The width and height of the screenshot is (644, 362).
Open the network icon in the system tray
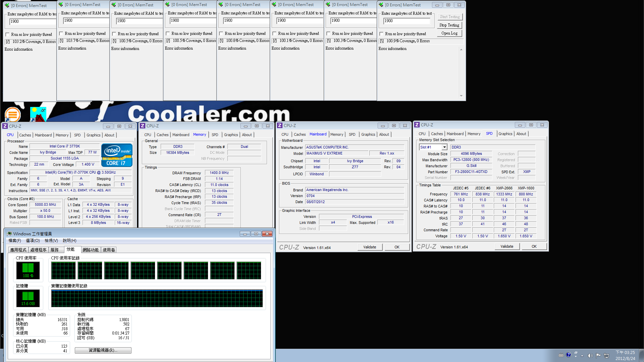point(606,356)
